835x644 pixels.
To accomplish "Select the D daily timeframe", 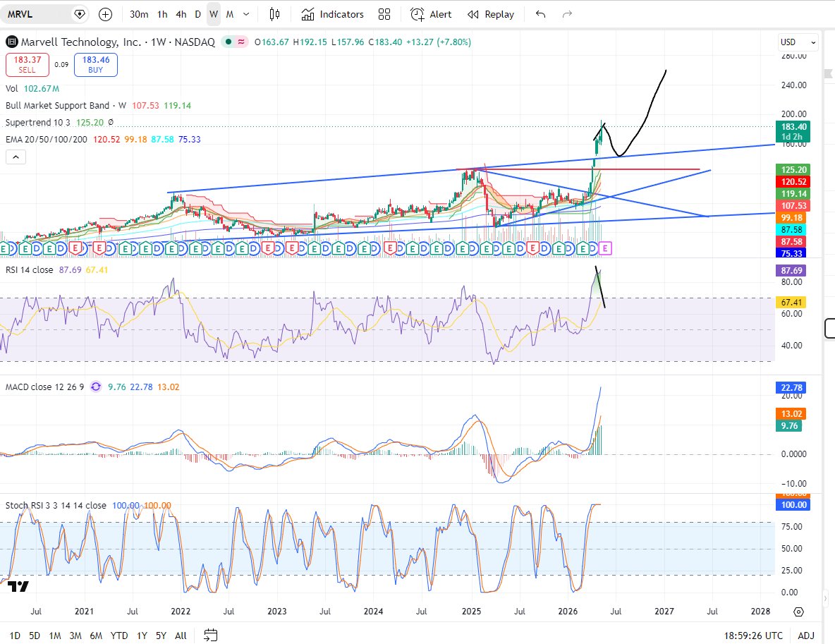I will [197, 14].
